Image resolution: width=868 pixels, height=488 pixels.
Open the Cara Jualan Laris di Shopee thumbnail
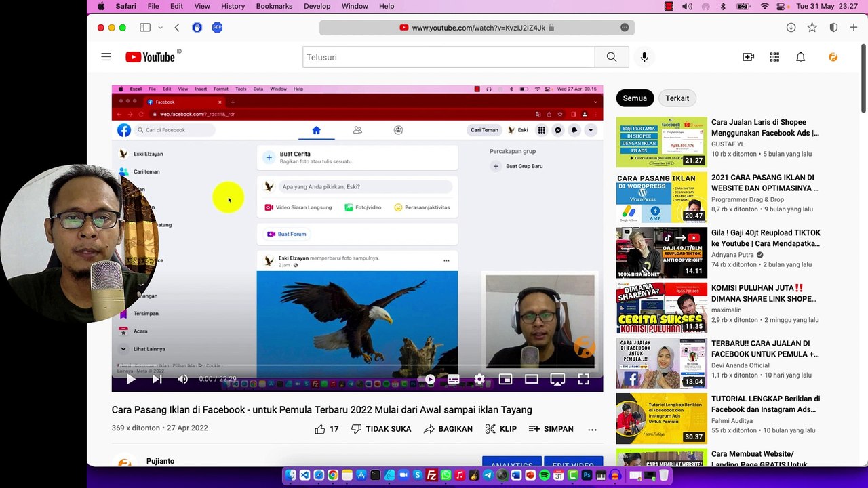click(x=661, y=142)
